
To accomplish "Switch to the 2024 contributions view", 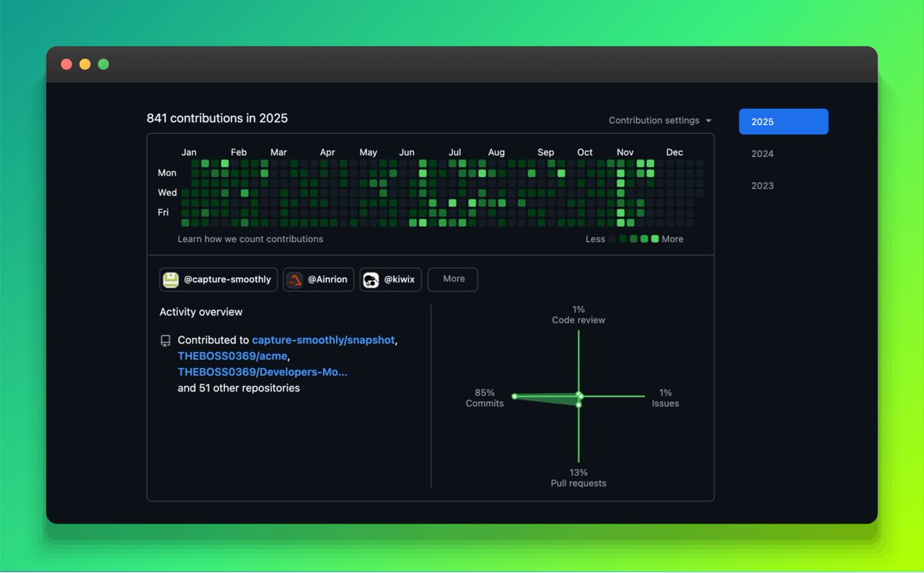I will [761, 153].
